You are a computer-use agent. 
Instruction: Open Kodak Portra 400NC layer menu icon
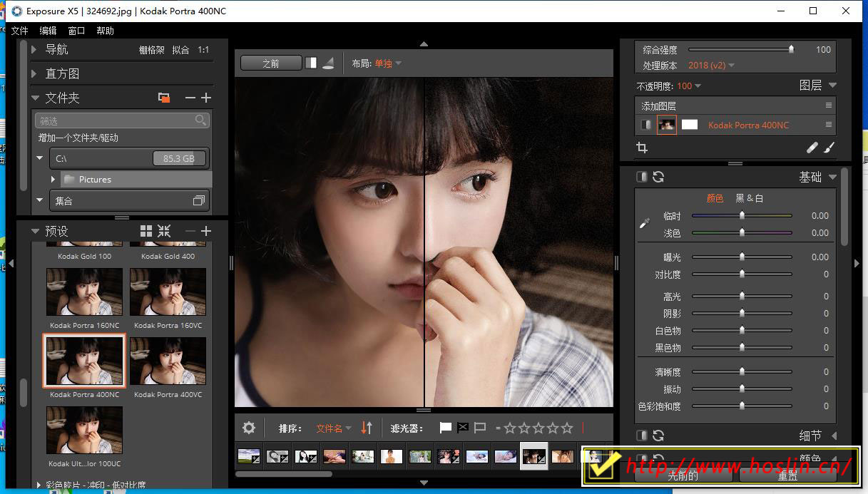829,125
